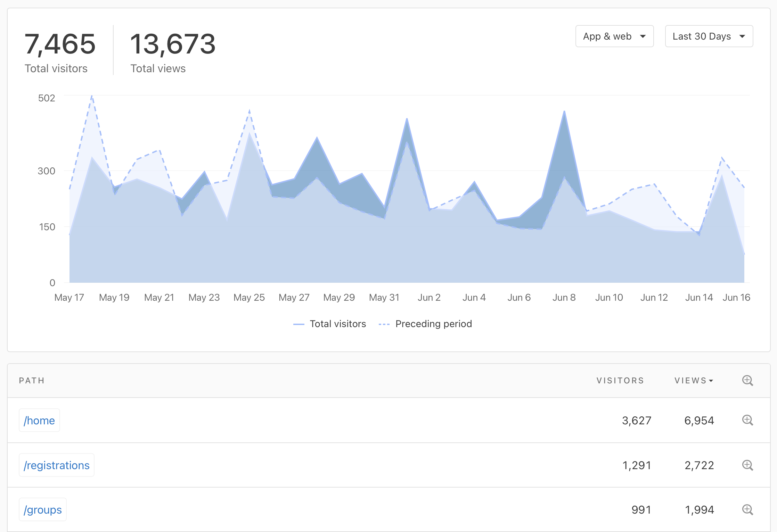Click the dashed Preceding period legend swatch
Viewport: 777px width, 532px height.
384,324
